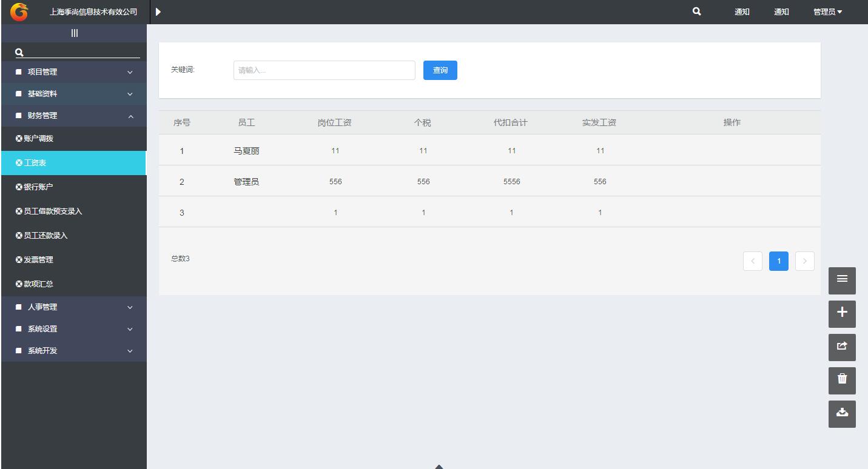Click the 关键词 keyword input field

(325, 70)
